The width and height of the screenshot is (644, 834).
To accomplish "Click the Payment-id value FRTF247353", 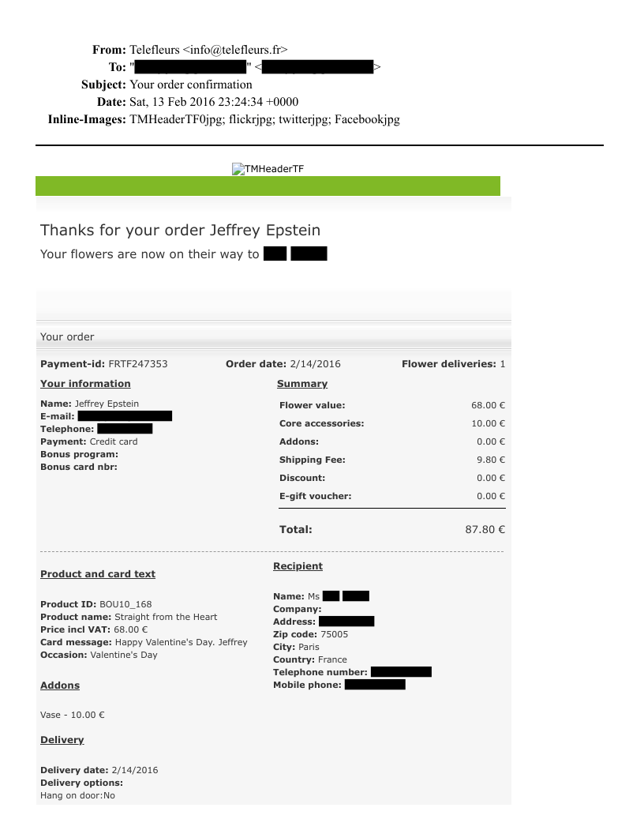I will (137, 364).
